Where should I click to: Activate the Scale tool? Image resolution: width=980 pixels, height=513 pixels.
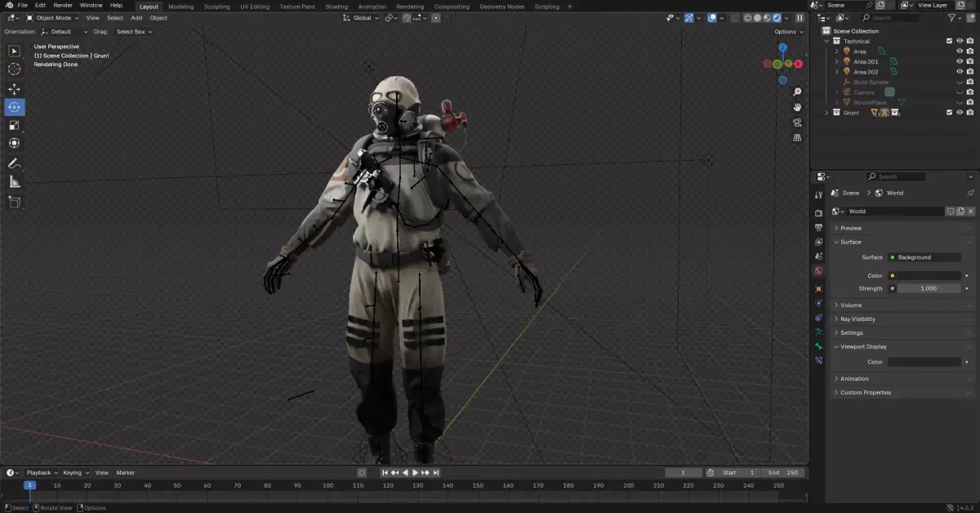click(x=15, y=125)
